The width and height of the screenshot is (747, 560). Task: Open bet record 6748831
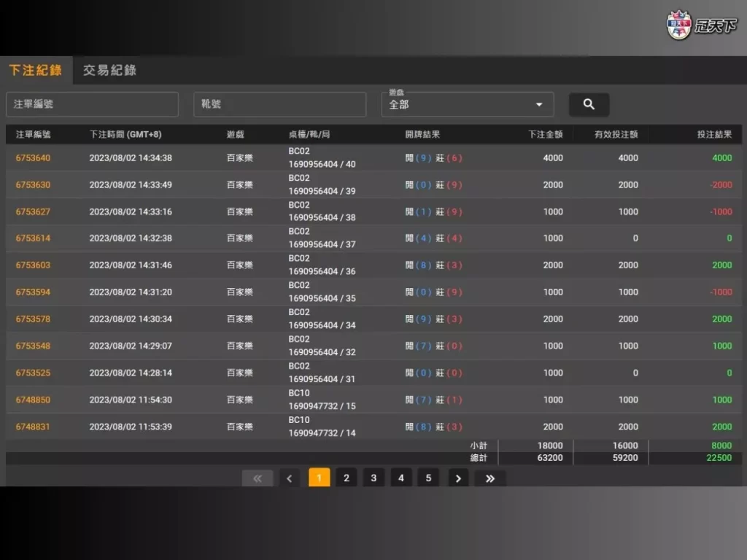(33, 427)
